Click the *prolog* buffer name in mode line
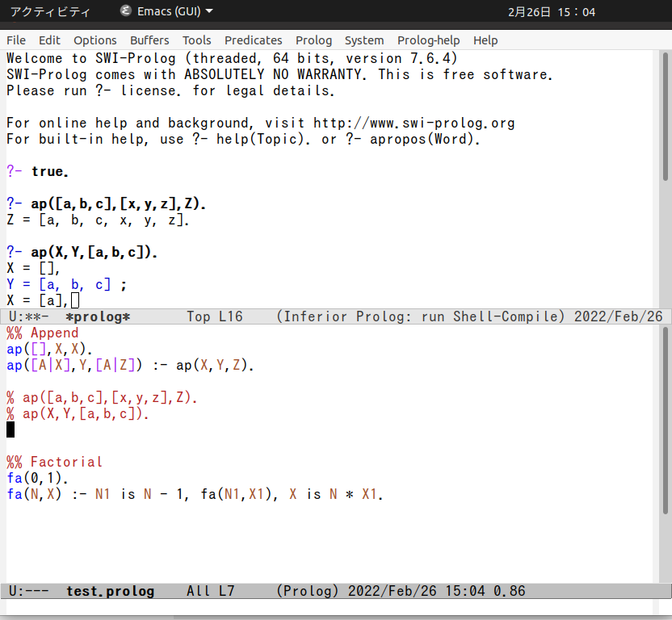Screen dimensions: 672x620 (98, 316)
